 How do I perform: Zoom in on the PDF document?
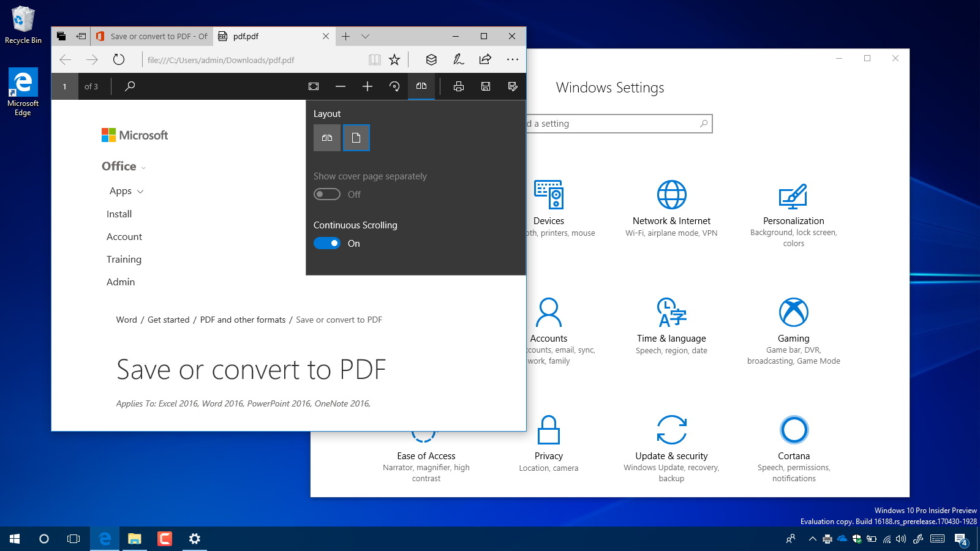pyautogui.click(x=367, y=86)
